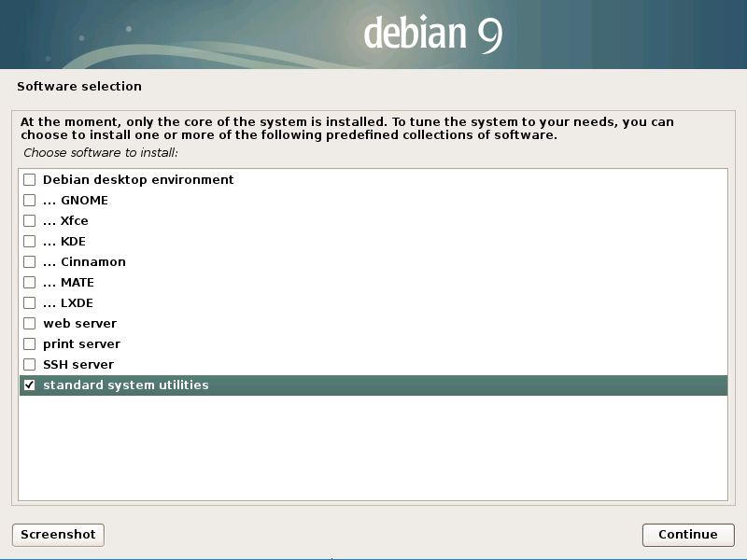Click the 'print server' label text
This screenshot has height=560, width=747.
(x=81, y=343)
